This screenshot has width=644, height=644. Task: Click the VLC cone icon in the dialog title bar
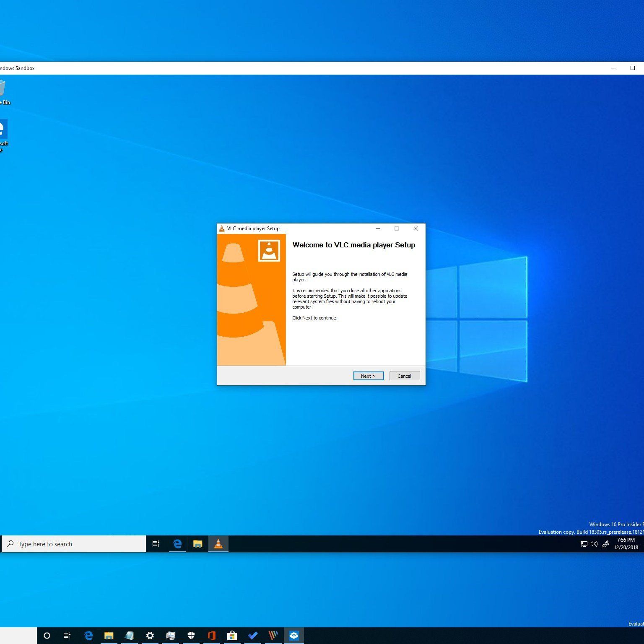pyautogui.click(x=222, y=229)
